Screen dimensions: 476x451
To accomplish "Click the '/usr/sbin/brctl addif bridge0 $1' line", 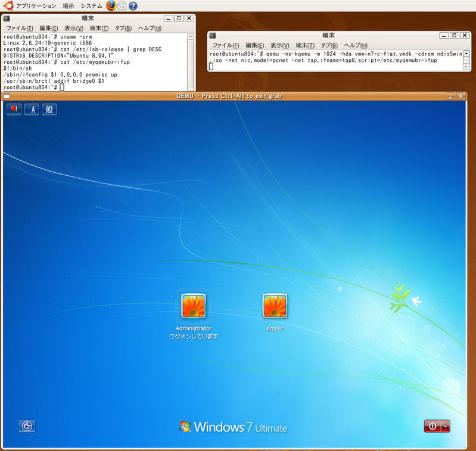I will tap(54, 81).
